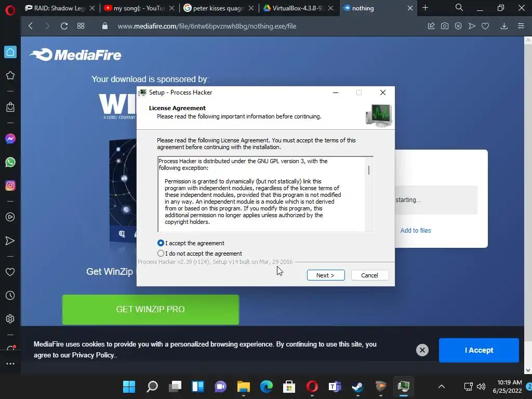Open WhatsApp from Opera sidebar
Viewport: 532px width, 399px height.
(x=10, y=162)
